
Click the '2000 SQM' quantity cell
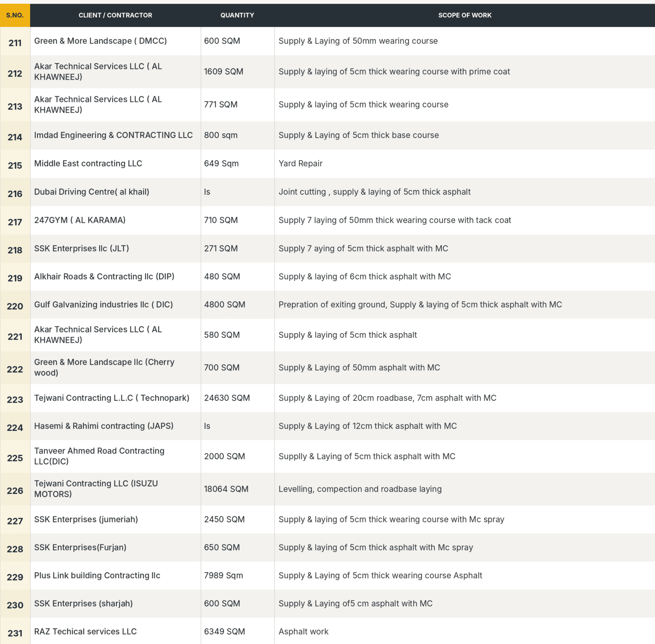tap(237, 456)
